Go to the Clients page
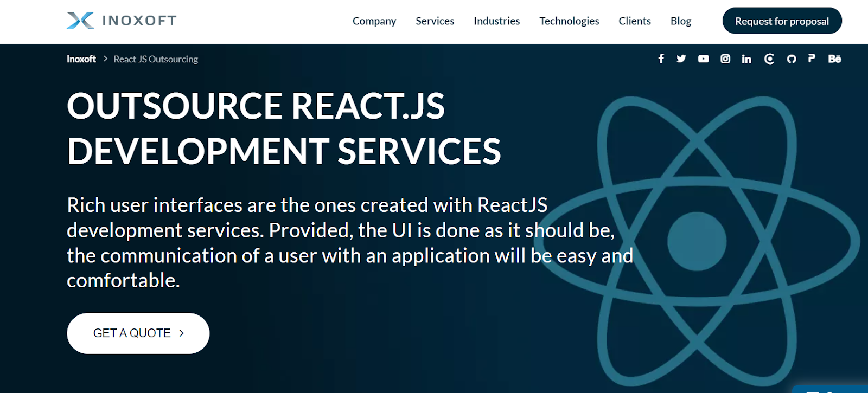 [x=635, y=21]
